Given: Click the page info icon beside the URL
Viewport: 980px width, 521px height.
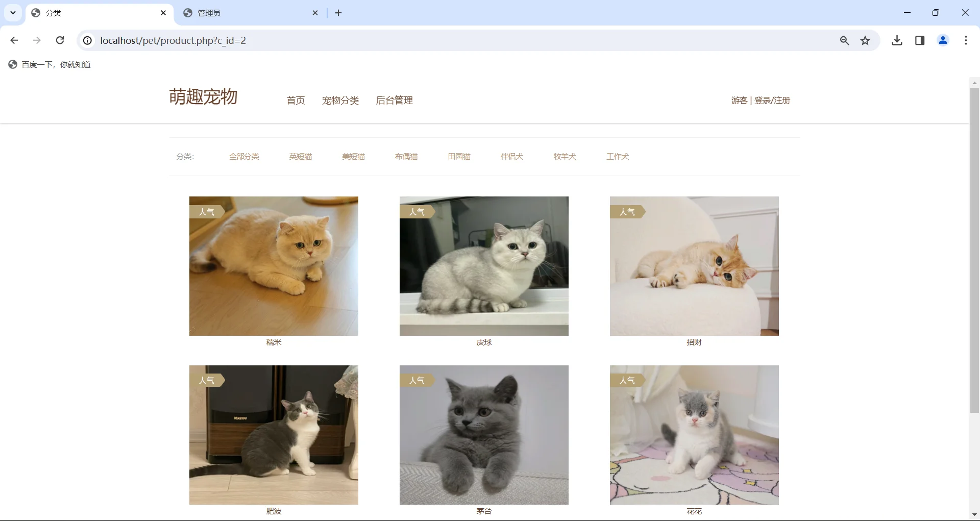Looking at the screenshot, I should 87,40.
